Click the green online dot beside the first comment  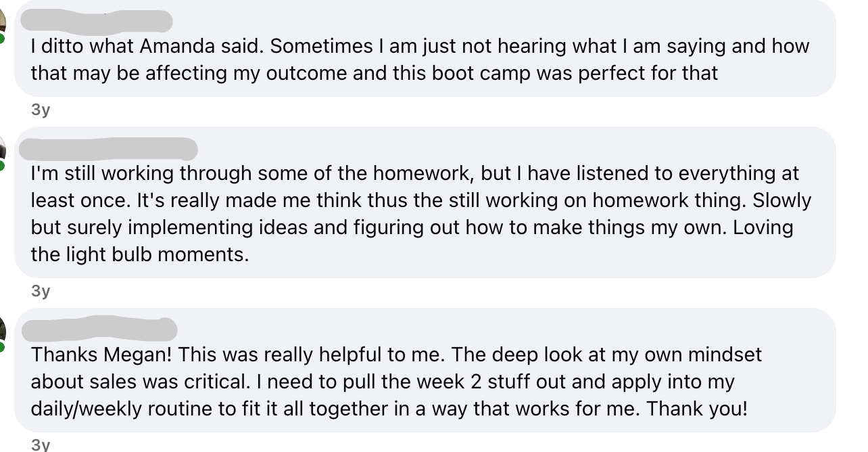point(3,39)
